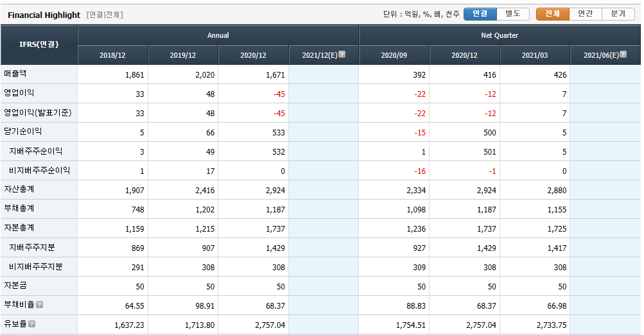Click the 1,098 total liabilities value
Image resolution: width=644 pixels, height=335 pixels.
pyautogui.click(x=416, y=210)
